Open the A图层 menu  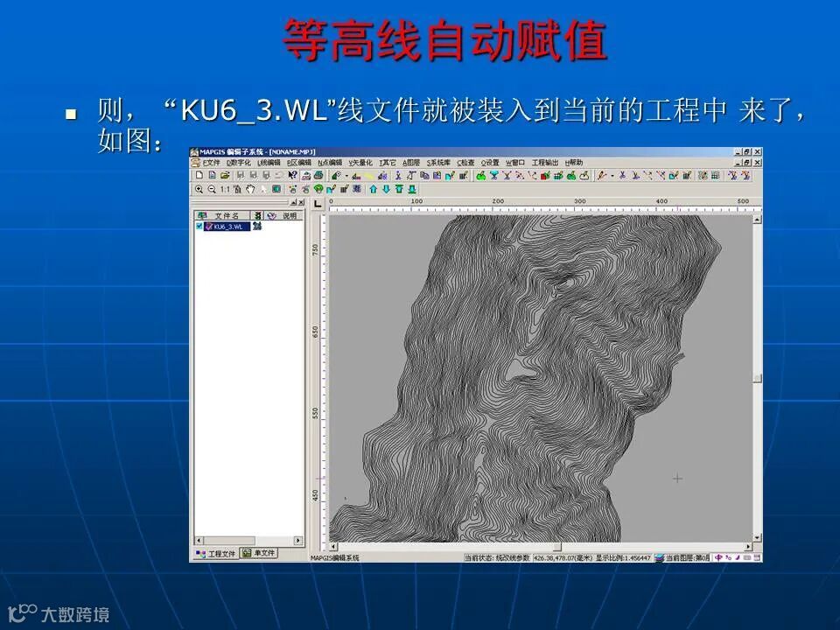tap(411, 163)
